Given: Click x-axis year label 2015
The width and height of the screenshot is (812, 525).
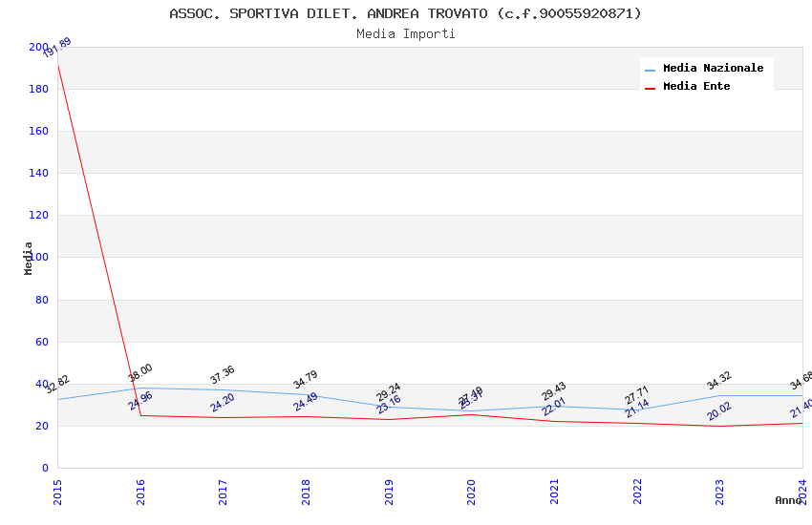Looking at the screenshot, I should [57, 492].
